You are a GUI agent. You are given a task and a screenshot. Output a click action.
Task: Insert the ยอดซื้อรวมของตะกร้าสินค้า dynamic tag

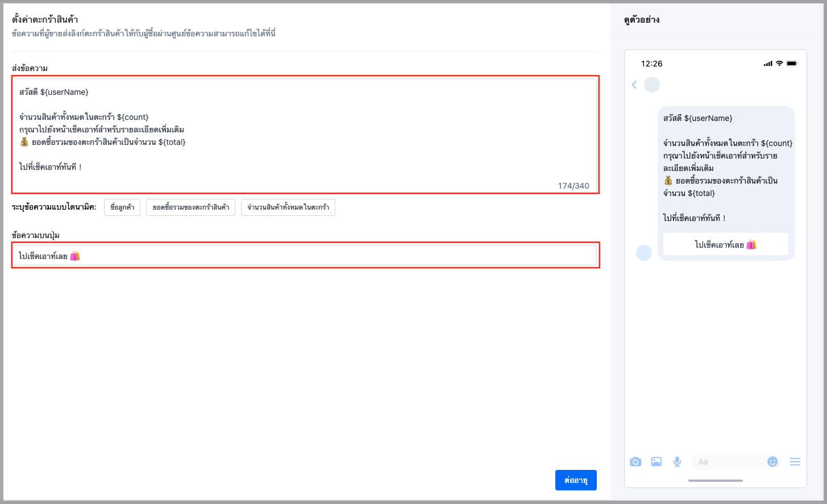point(190,207)
